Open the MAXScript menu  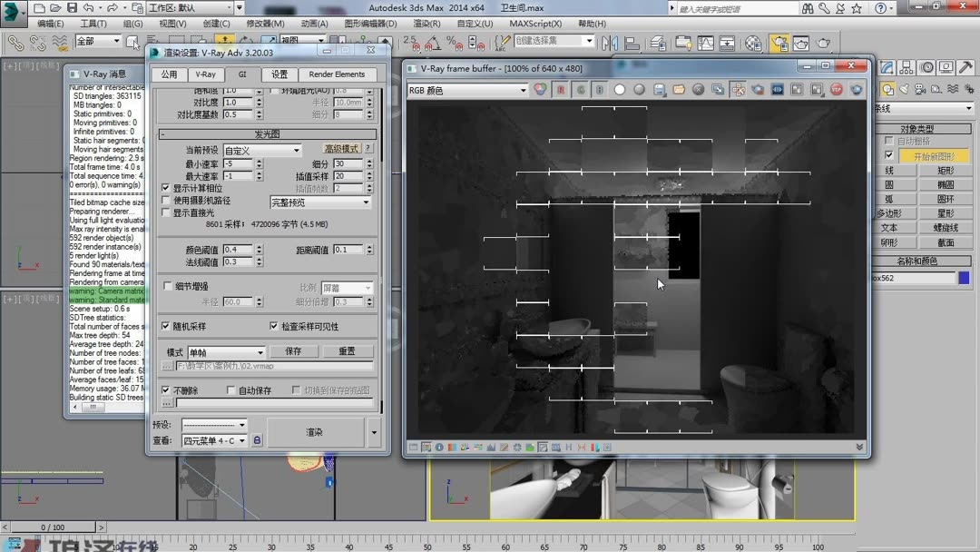point(535,23)
